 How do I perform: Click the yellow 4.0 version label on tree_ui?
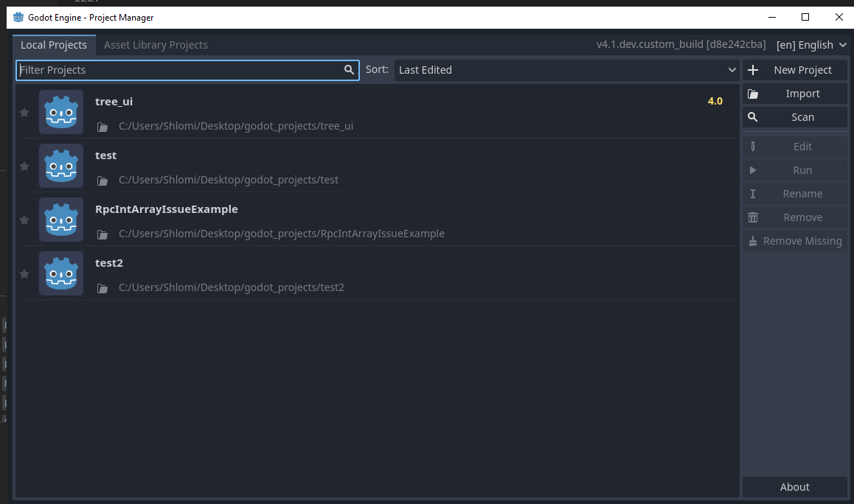click(715, 101)
